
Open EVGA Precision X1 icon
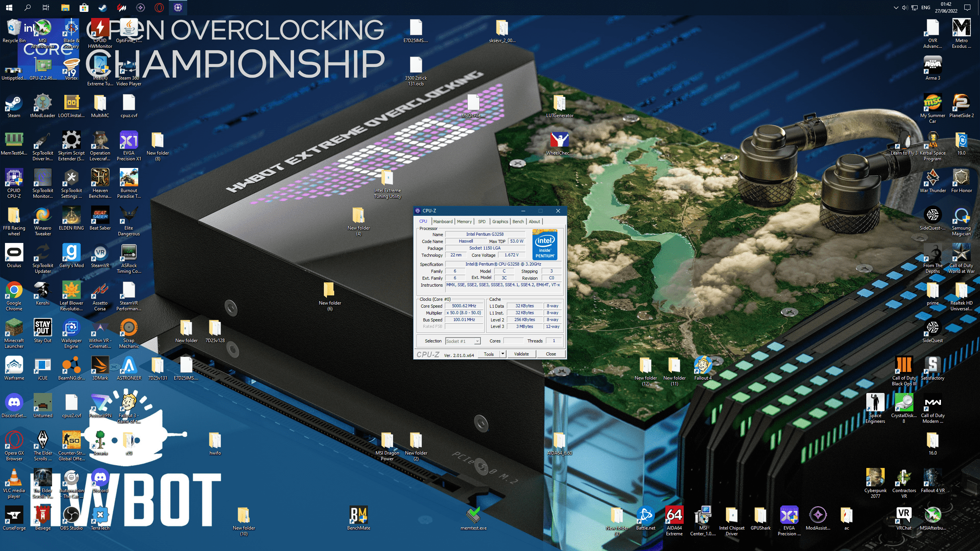[129, 146]
